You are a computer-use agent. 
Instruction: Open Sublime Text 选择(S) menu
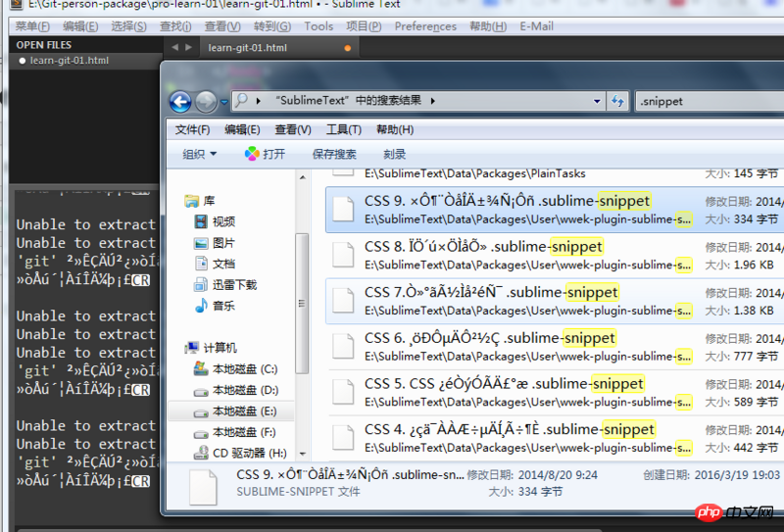click(x=128, y=26)
